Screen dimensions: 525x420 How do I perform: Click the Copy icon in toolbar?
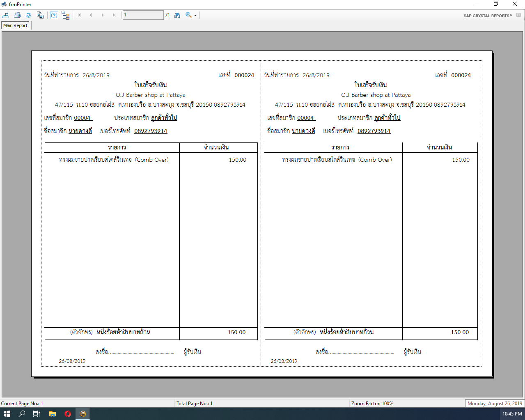[40, 15]
